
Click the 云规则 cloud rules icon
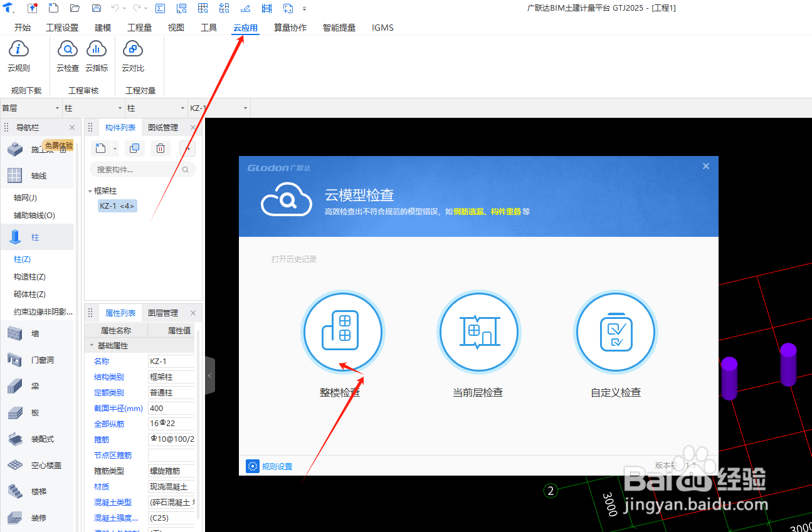[x=19, y=49]
